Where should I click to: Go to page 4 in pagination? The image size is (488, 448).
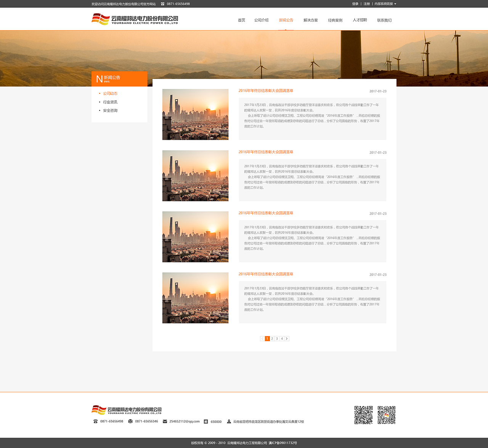point(282,338)
